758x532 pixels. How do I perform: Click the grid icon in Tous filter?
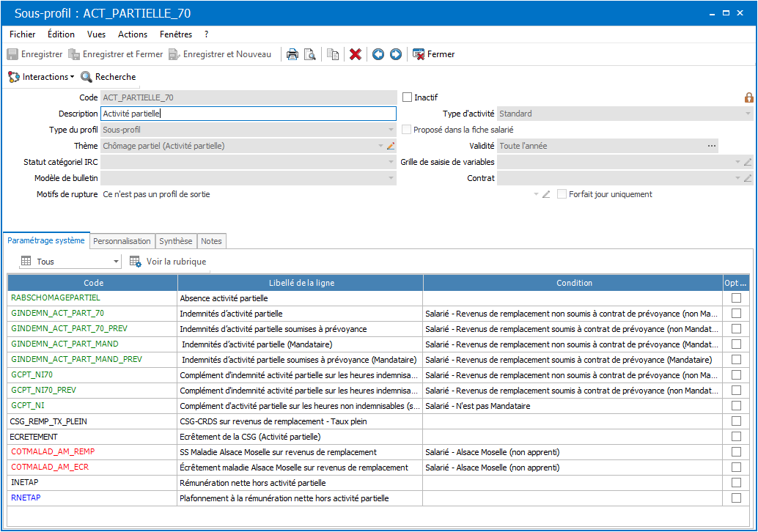26,262
